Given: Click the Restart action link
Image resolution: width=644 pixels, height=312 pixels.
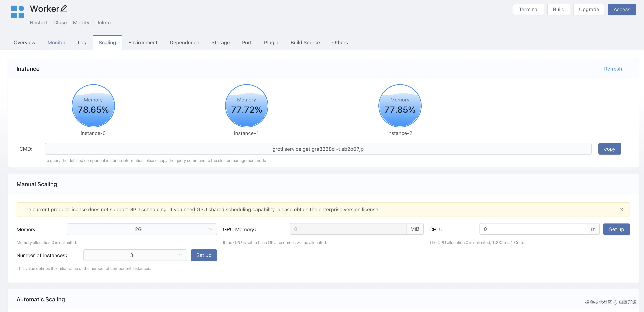Looking at the screenshot, I should point(39,22).
